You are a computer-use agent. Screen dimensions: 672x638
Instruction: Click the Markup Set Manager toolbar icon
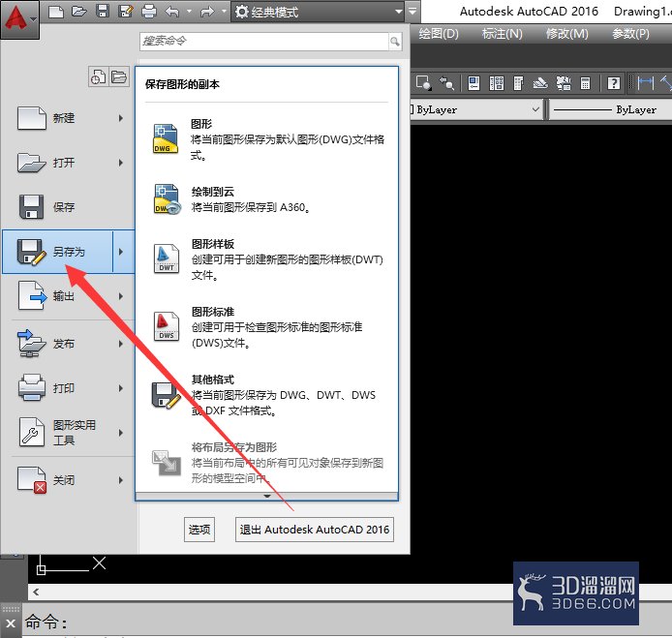tap(564, 82)
